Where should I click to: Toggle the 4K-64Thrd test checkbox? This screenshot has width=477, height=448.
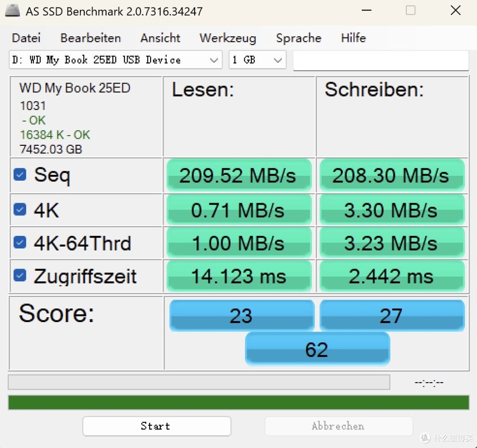[x=20, y=243]
